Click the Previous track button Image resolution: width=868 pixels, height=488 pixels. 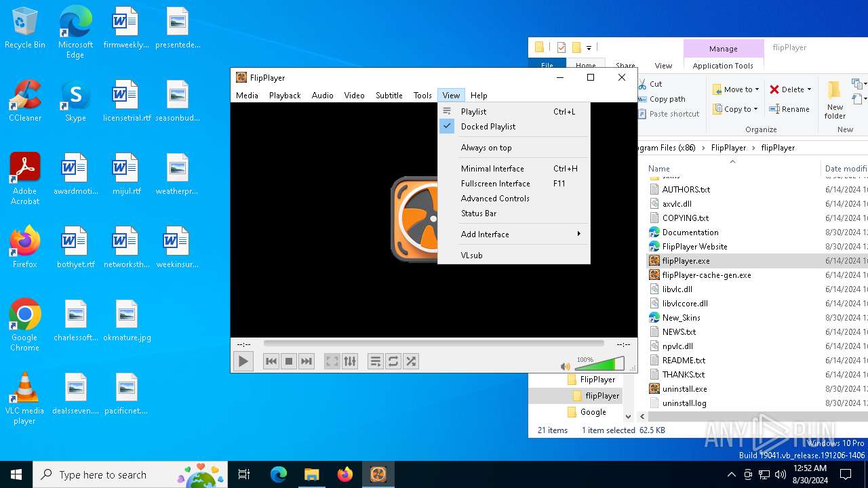[x=271, y=361]
